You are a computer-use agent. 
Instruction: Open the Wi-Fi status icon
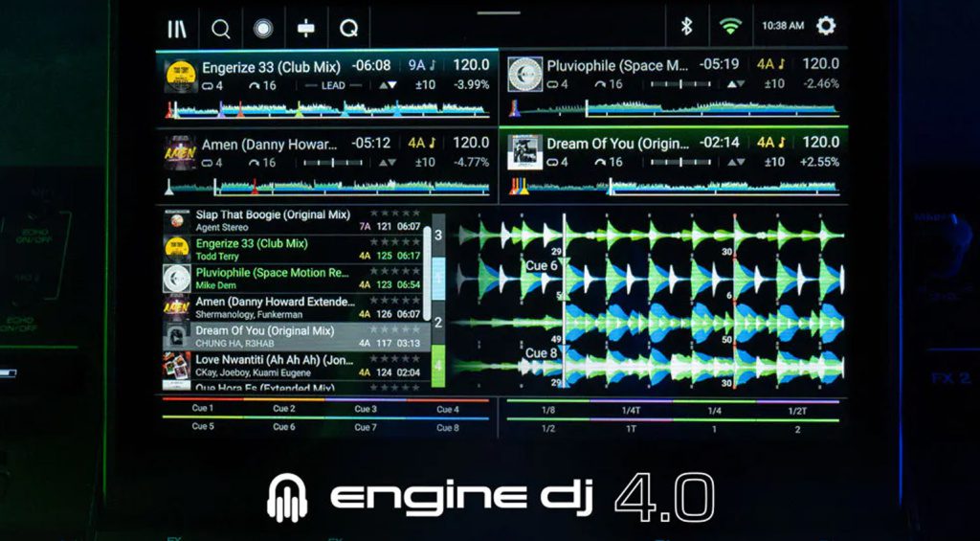[x=730, y=26]
